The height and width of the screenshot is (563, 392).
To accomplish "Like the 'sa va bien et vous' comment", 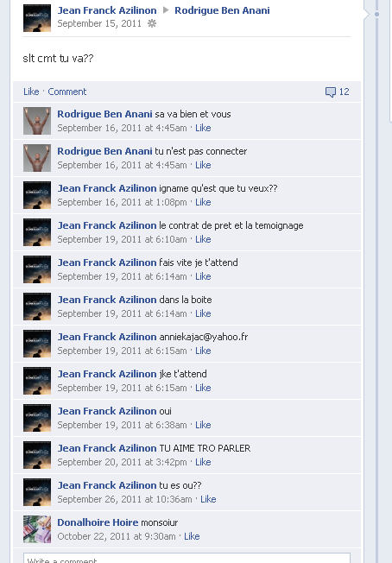I will coord(203,128).
